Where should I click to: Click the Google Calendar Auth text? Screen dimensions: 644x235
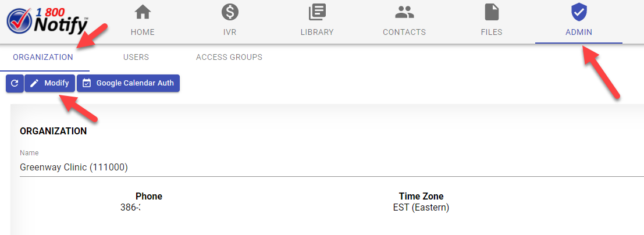[135, 83]
